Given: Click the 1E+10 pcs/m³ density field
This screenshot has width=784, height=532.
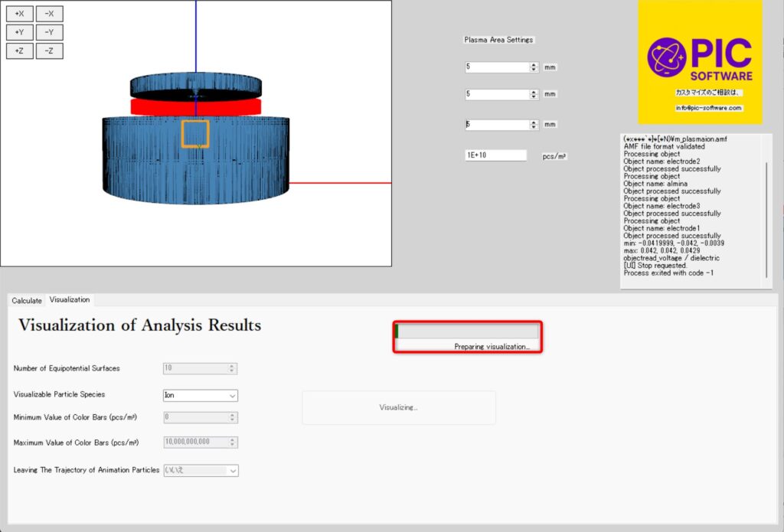Looking at the screenshot, I should point(495,155).
